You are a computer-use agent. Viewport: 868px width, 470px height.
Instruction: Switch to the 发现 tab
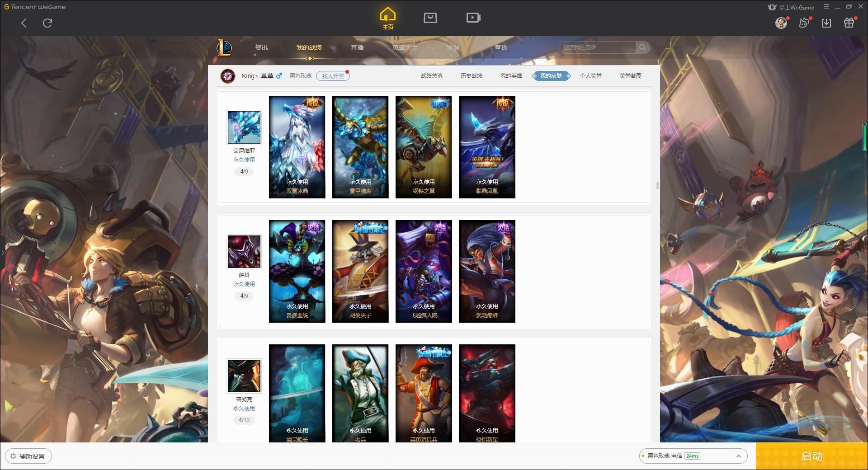(x=453, y=47)
